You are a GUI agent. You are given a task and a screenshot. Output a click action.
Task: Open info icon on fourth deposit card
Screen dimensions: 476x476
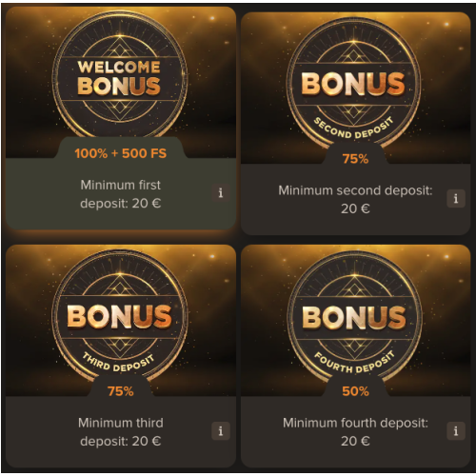click(x=456, y=431)
